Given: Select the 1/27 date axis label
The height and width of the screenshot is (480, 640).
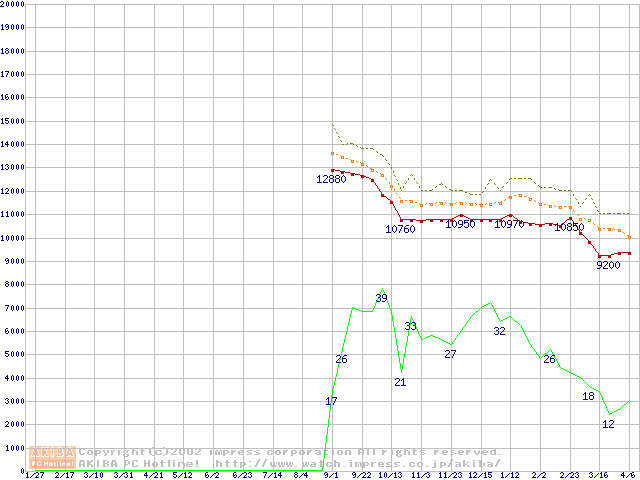Looking at the screenshot, I should [34, 475].
